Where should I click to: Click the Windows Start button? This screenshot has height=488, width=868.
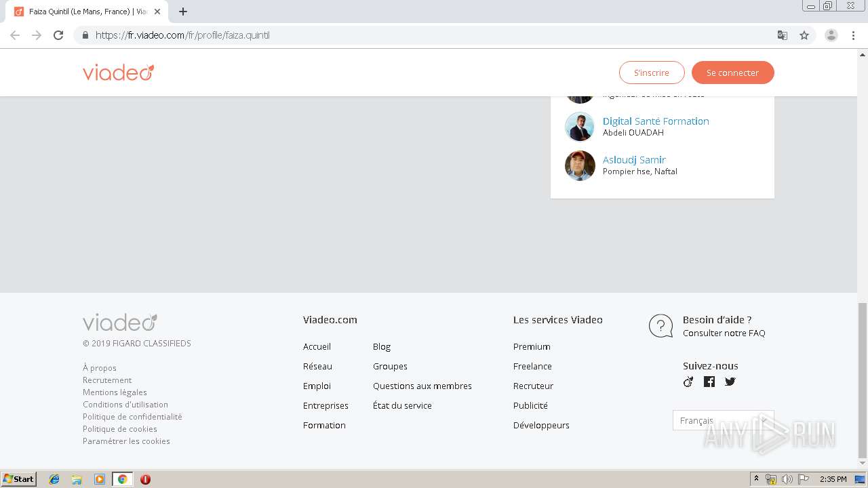[19, 479]
